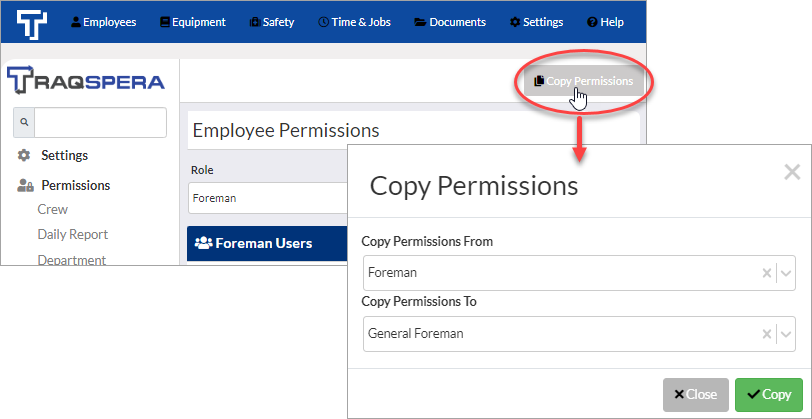Open the Time & Jobs menu
This screenshot has height=419, width=812.
354,22
